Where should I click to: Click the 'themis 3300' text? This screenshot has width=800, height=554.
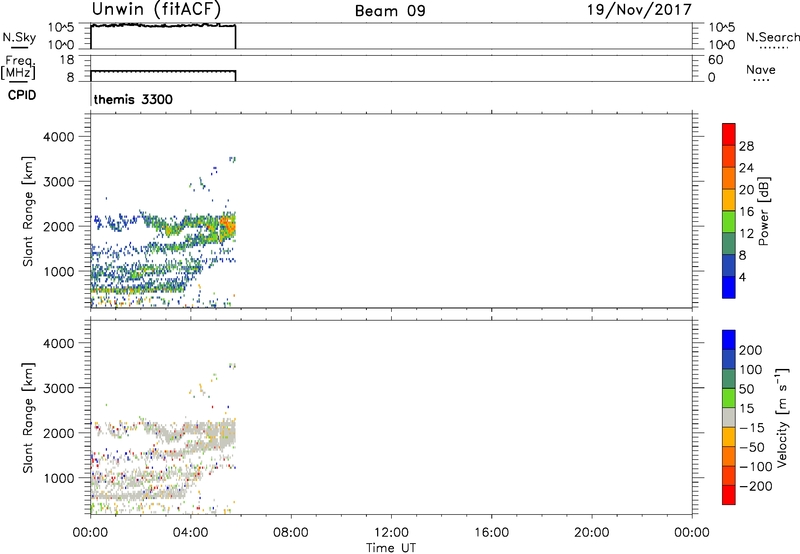pyautogui.click(x=133, y=99)
